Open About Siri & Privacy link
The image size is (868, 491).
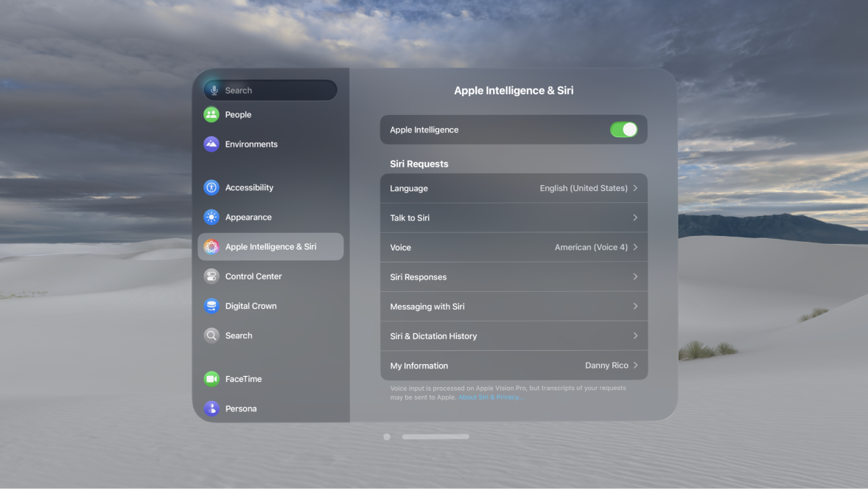tap(491, 397)
